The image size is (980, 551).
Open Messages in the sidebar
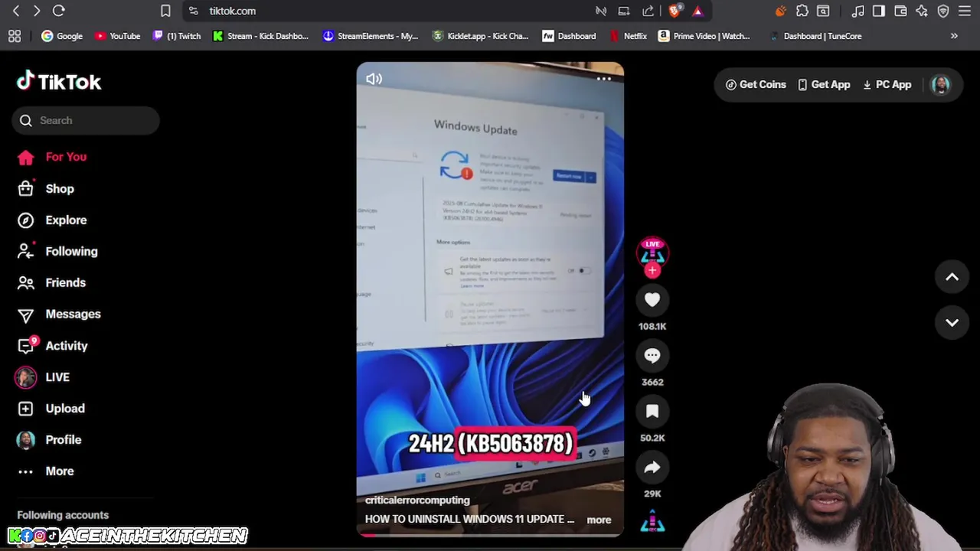pyautogui.click(x=60, y=314)
